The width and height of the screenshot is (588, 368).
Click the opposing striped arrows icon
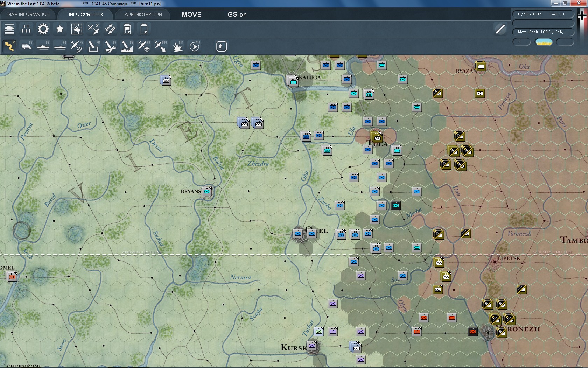(x=110, y=29)
